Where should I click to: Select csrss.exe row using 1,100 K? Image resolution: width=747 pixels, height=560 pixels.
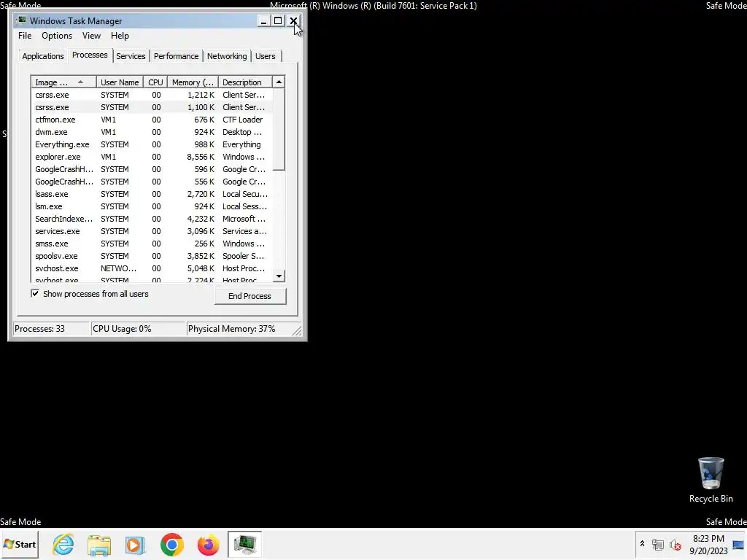point(152,107)
